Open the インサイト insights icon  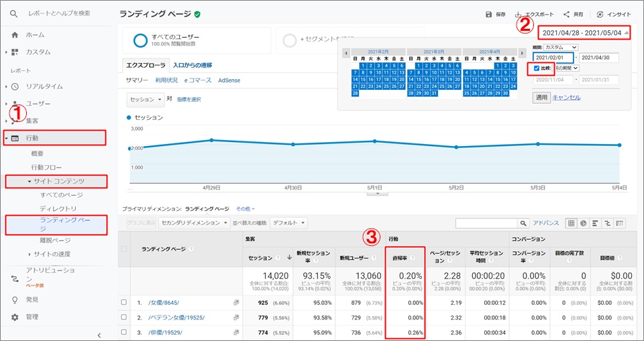pyautogui.click(x=600, y=14)
